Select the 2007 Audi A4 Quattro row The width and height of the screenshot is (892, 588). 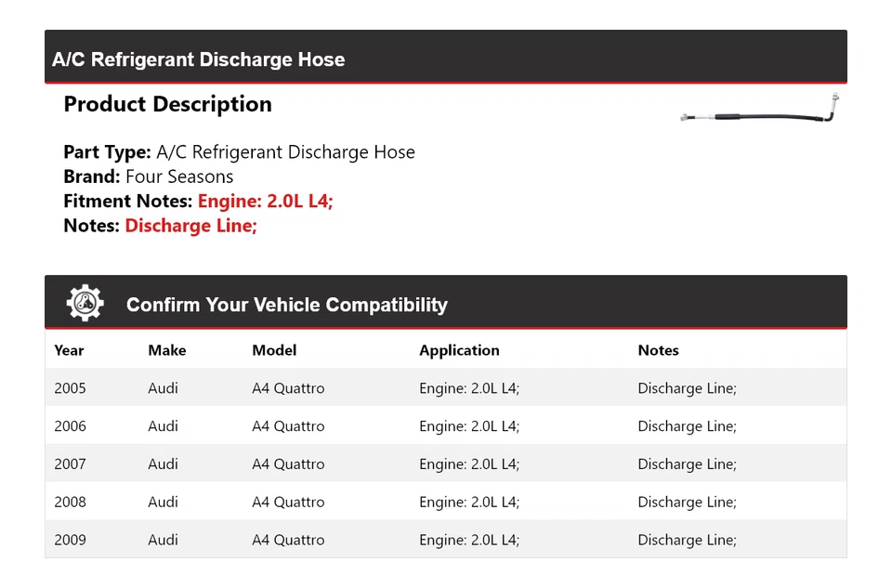[446, 464]
